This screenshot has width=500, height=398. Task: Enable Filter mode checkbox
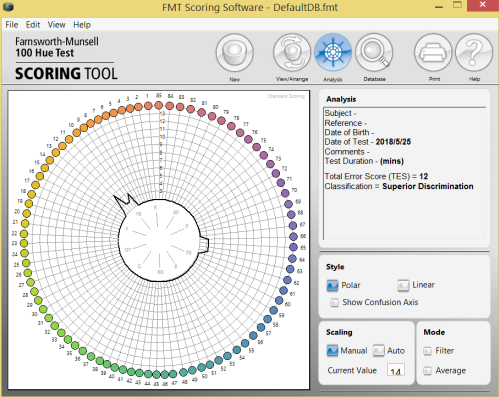(x=427, y=351)
